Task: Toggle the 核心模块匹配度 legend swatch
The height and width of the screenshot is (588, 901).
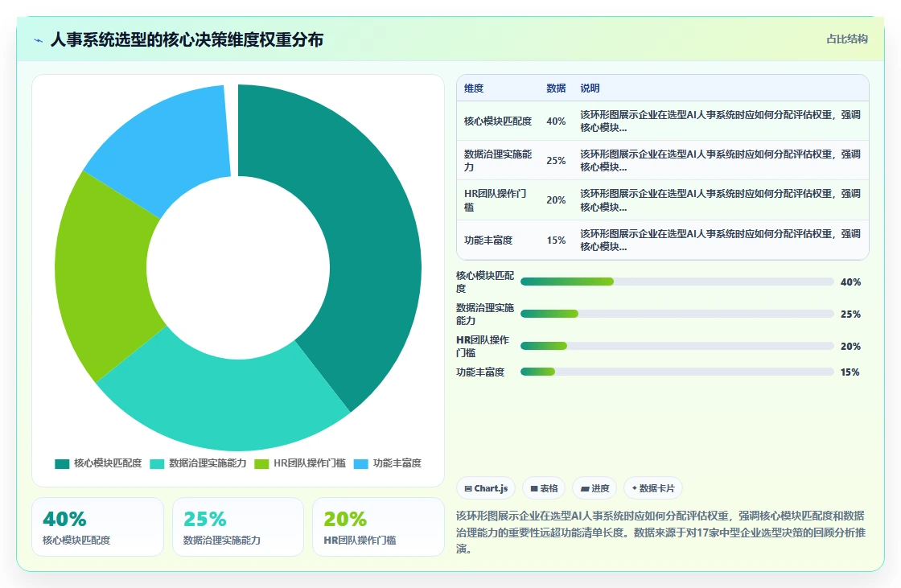Action: [x=62, y=464]
